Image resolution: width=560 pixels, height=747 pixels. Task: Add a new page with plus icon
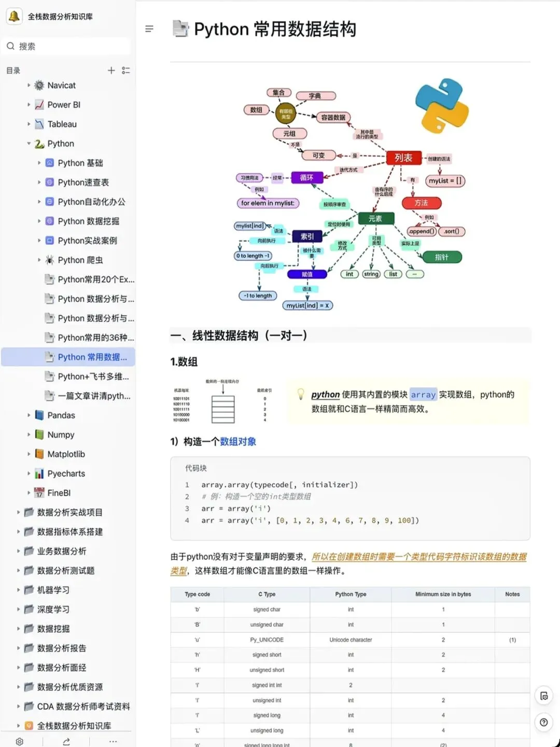[x=111, y=71]
